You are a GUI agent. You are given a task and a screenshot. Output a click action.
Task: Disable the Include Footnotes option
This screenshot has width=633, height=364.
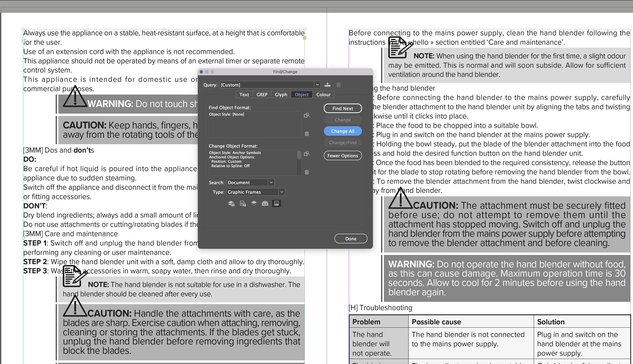(x=276, y=203)
